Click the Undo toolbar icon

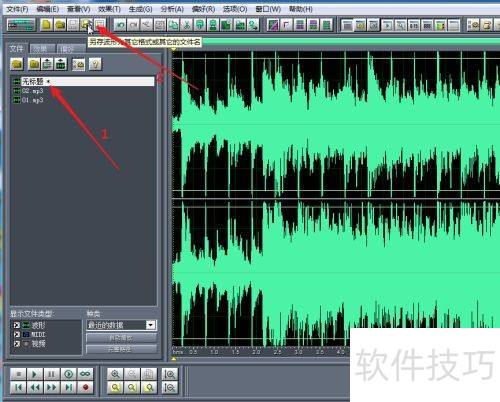pyautogui.click(x=120, y=25)
